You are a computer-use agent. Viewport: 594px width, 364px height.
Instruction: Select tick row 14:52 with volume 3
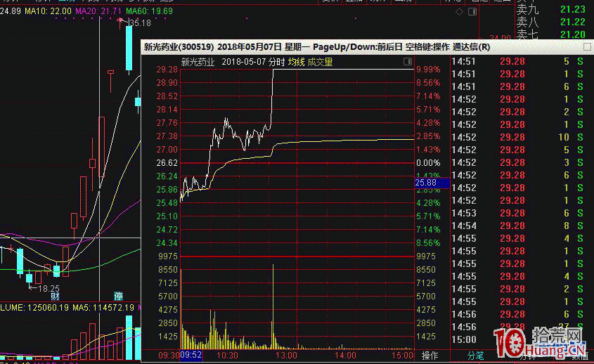coord(518,162)
